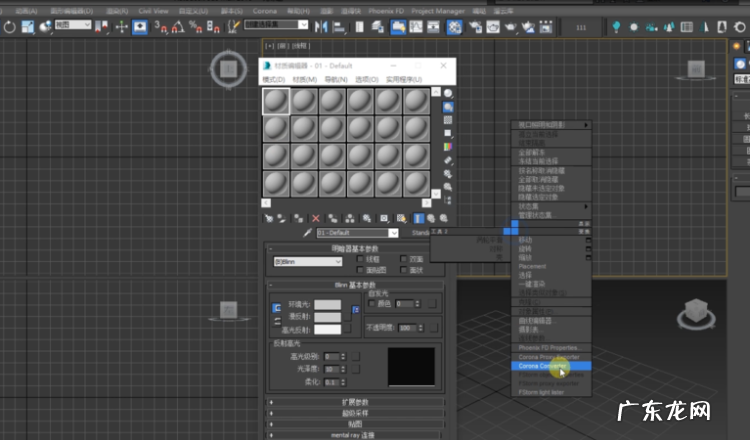Click the 高光级别 specular level value field
The width and height of the screenshot is (750, 440).
coord(332,357)
